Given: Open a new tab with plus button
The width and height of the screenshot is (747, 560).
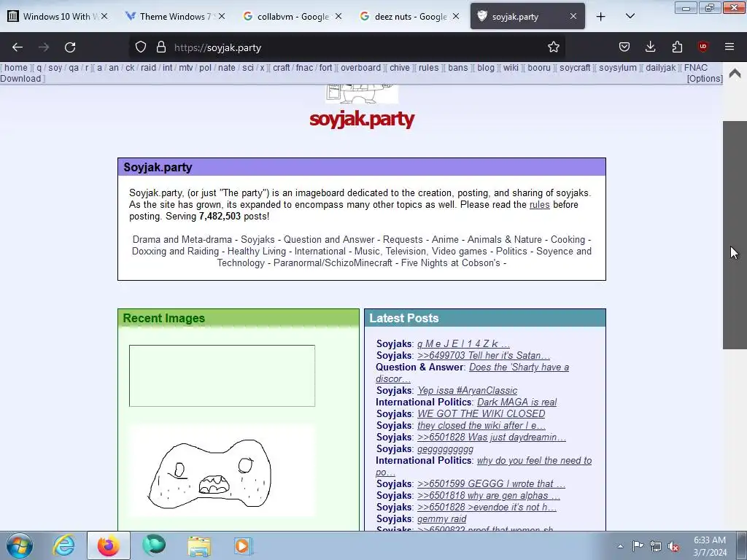Looking at the screenshot, I should 601,17.
